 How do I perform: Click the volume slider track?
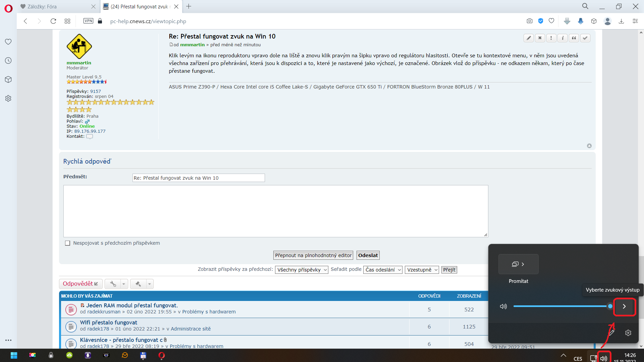point(560,306)
